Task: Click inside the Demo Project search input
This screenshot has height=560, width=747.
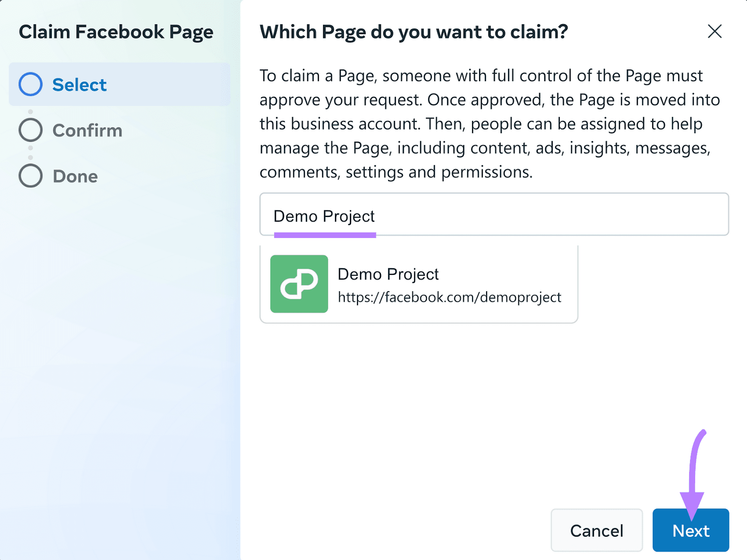Action: [494, 214]
